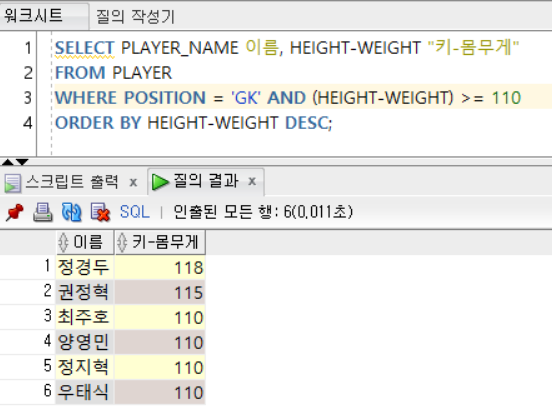The image size is (552, 413).
Task: Click line number 4 in the gutter
Action: tap(28, 123)
